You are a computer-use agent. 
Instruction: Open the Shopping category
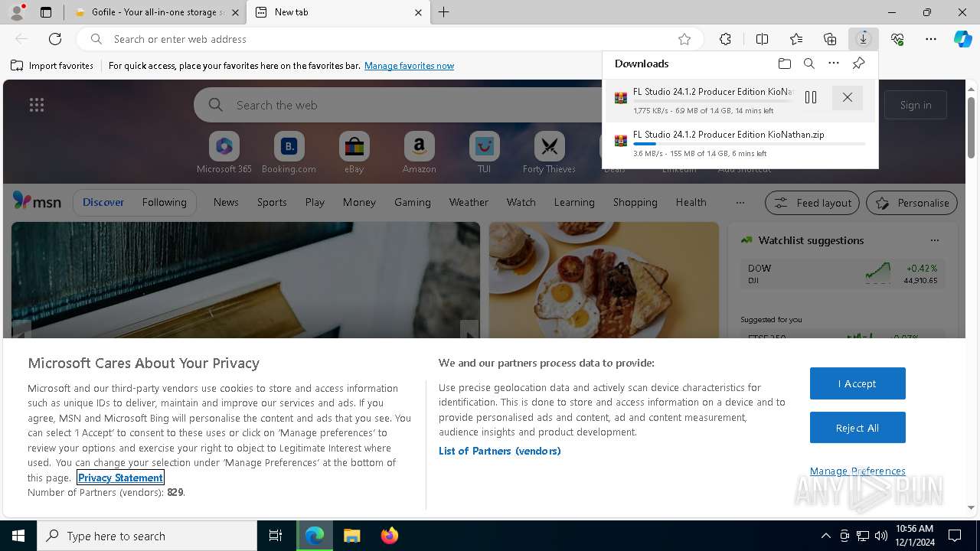click(x=635, y=202)
